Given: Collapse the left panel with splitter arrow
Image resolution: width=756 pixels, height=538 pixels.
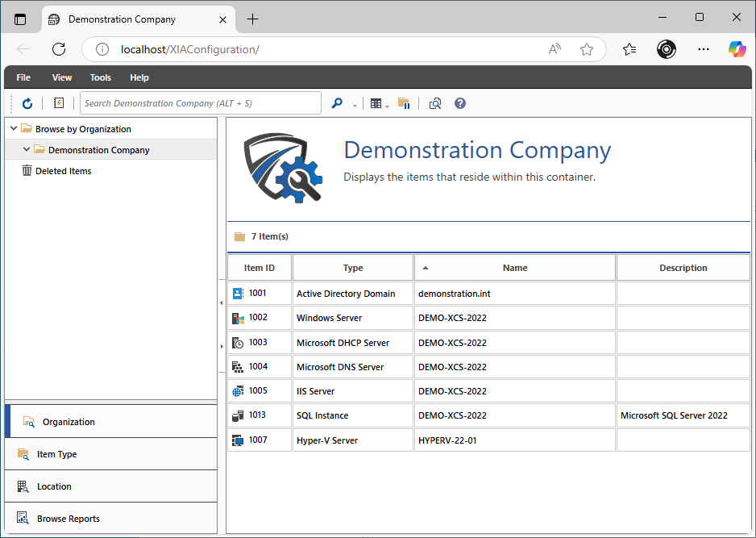Looking at the screenshot, I should (222, 303).
